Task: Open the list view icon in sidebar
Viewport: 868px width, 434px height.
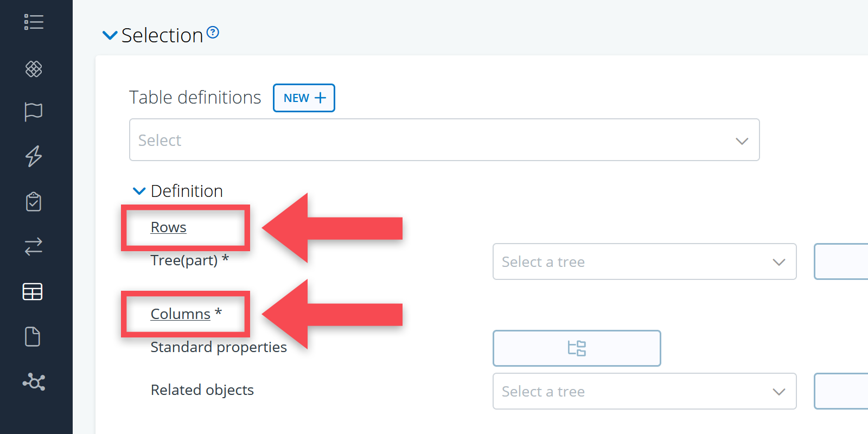Action: [34, 22]
